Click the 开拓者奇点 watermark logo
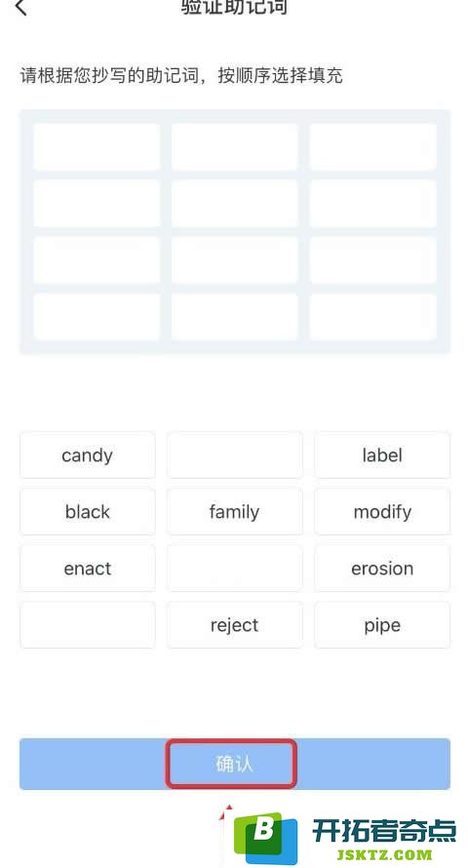This screenshot has width=468, height=868. click(344, 837)
